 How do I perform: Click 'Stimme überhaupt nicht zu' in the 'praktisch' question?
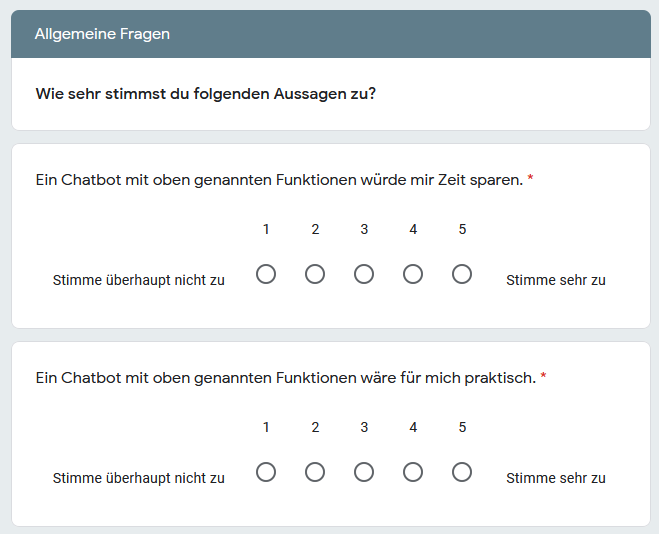point(138,478)
